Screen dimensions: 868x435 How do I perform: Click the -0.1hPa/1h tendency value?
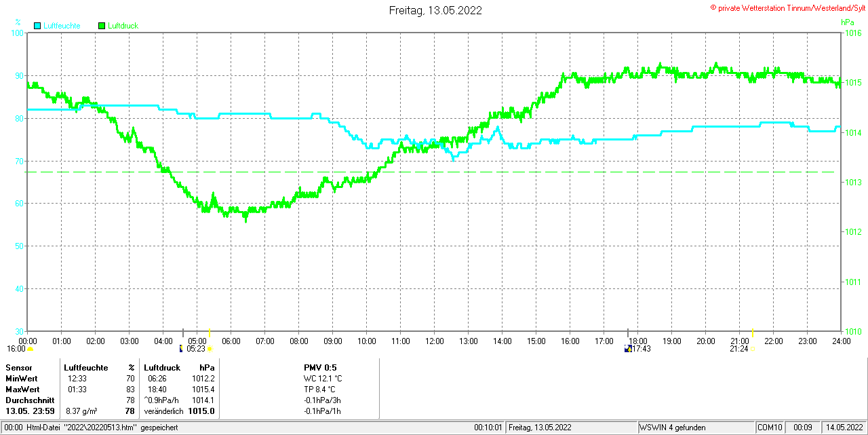(323, 411)
